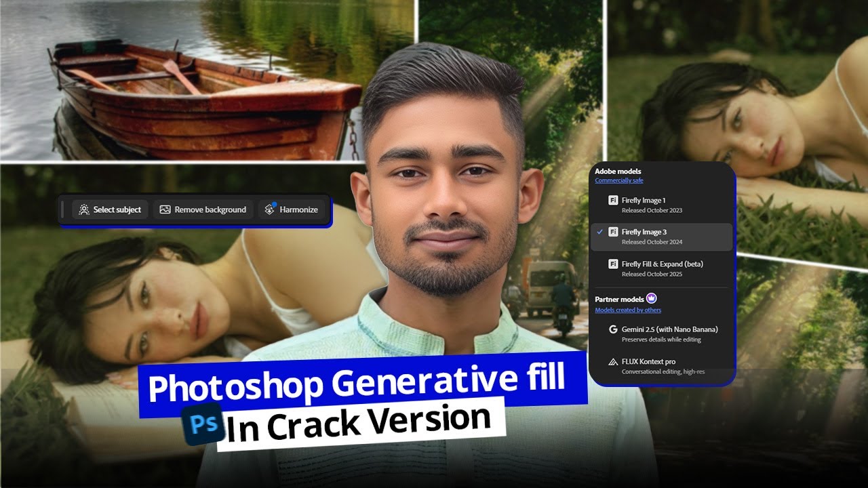Click the Harmonize button
This screenshot has height=488, width=868.
click(x=290, y=210)
